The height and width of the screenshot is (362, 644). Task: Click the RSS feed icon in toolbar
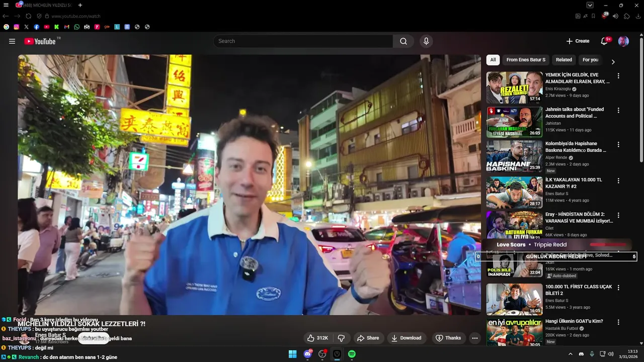pos(578,16)
